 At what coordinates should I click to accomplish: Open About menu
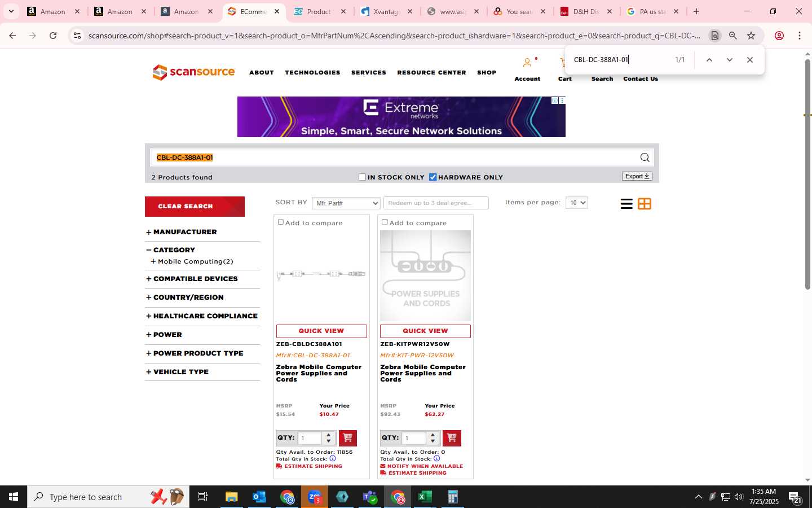point(262,72)
